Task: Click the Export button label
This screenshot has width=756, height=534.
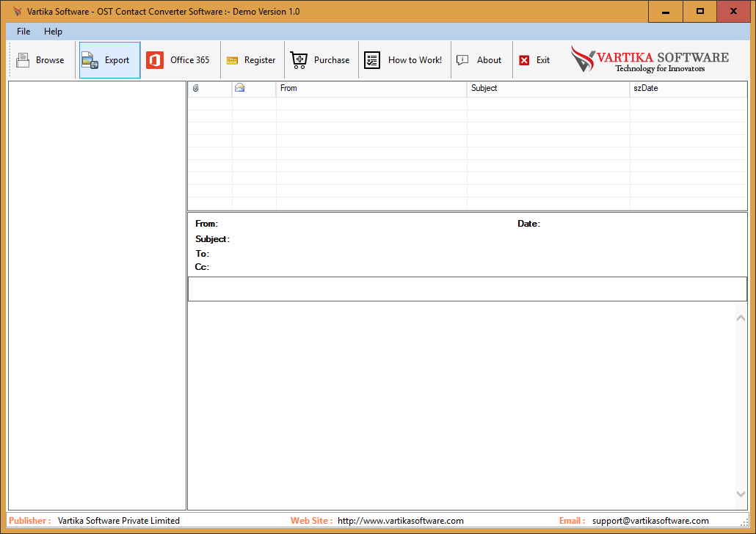Action: [x=117, y=60]
